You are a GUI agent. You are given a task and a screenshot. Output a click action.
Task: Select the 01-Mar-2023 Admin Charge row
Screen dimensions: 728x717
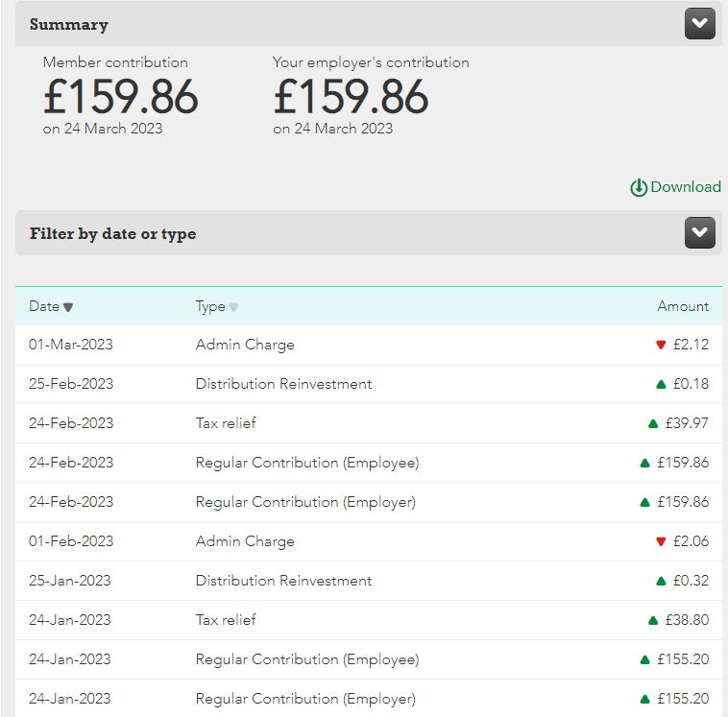tap(245, 345)
